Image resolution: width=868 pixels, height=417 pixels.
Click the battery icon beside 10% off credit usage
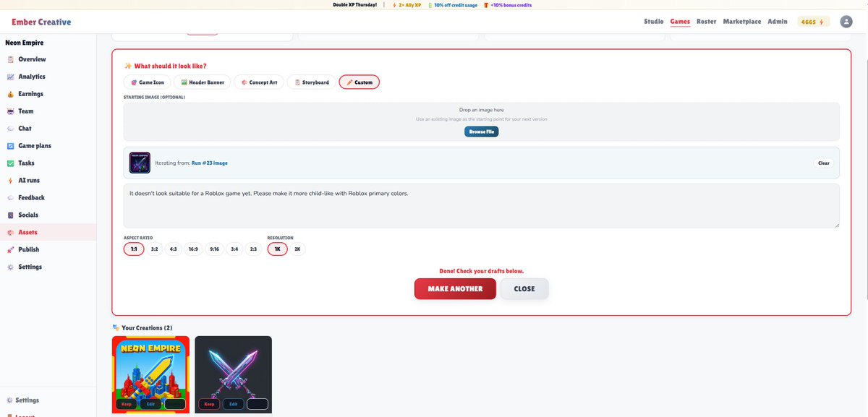[x=430, y=4]
